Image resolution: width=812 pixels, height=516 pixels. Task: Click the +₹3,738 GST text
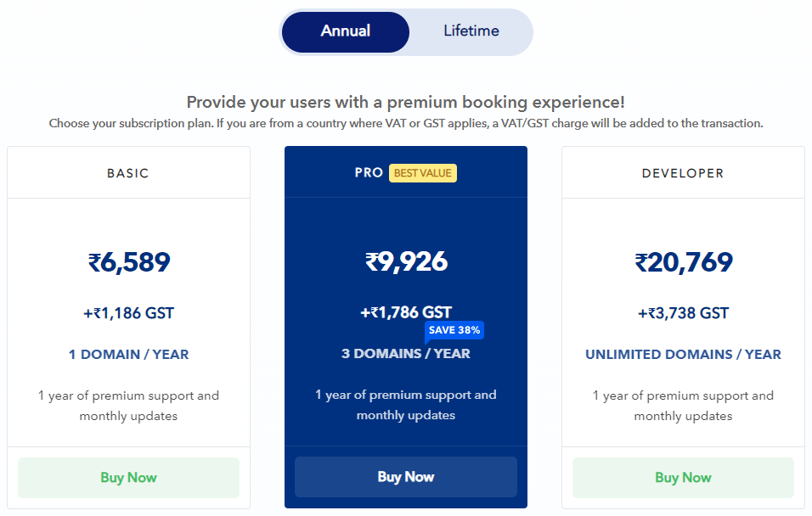pos(683,313)
